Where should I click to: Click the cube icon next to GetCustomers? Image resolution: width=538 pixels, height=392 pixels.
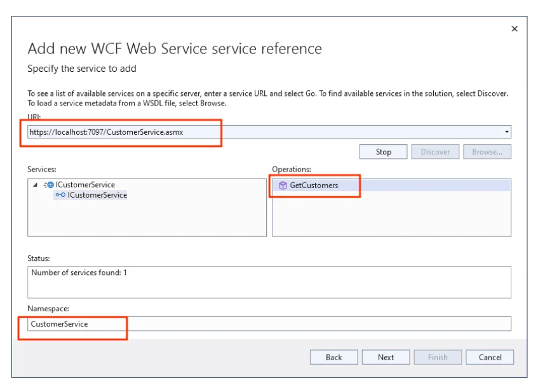285,187
